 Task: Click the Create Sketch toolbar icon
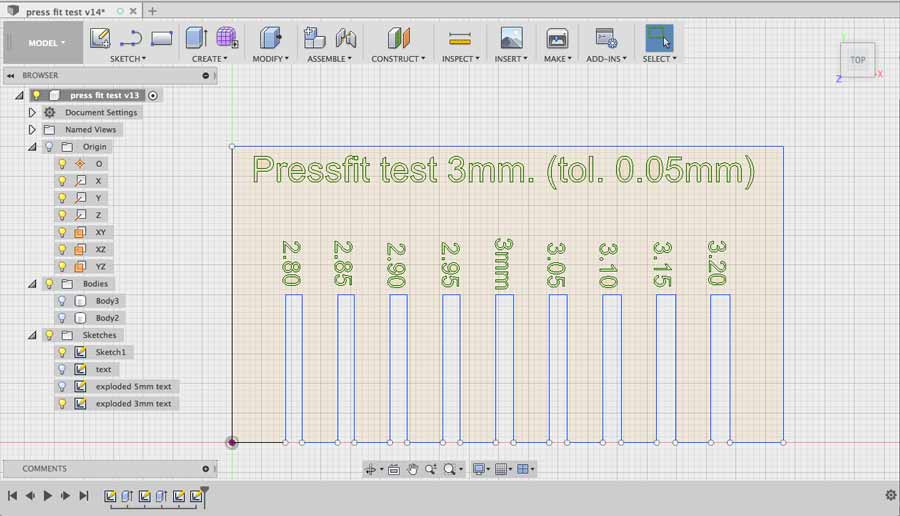(x=100, y=38)
